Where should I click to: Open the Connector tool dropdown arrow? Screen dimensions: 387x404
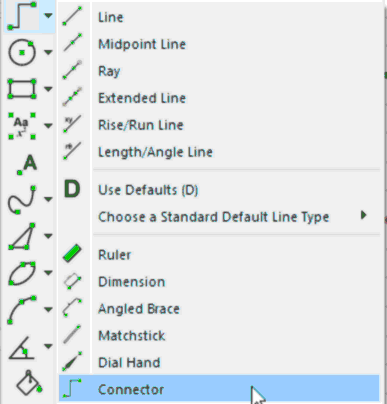point(48,16)
